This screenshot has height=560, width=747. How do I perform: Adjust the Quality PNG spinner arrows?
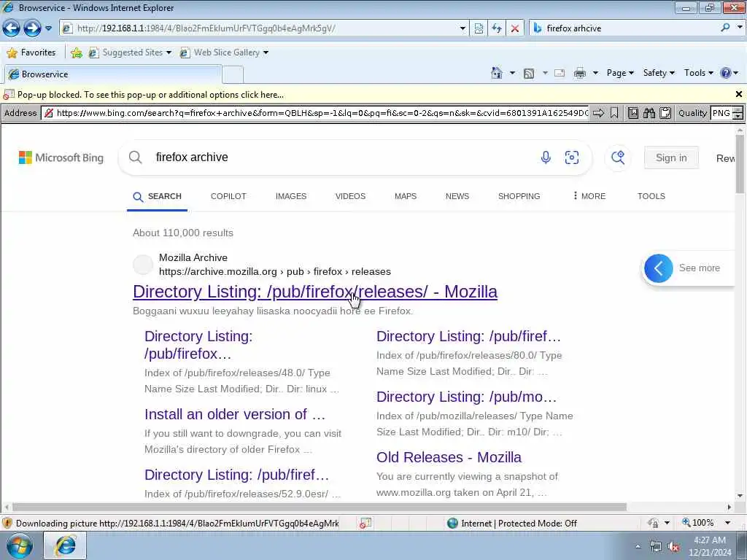(738, 113)
